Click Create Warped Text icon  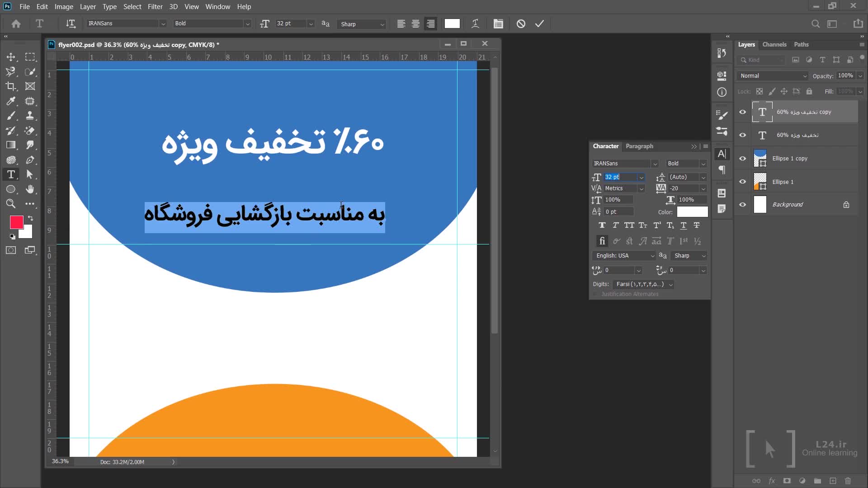coord(475,24)
